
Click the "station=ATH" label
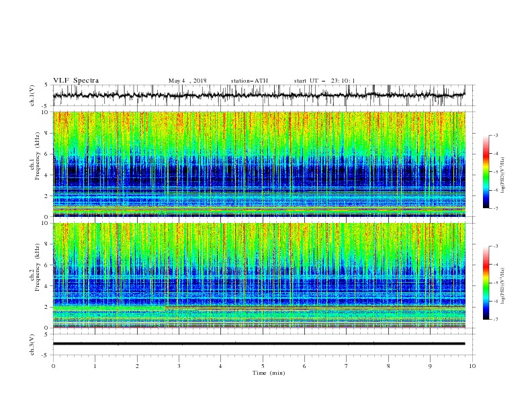249,81
